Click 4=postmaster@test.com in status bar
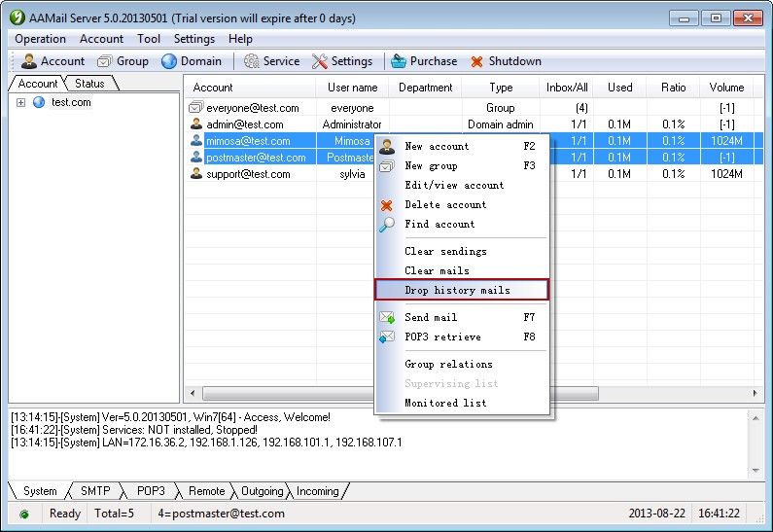 (x=222, y=514)
